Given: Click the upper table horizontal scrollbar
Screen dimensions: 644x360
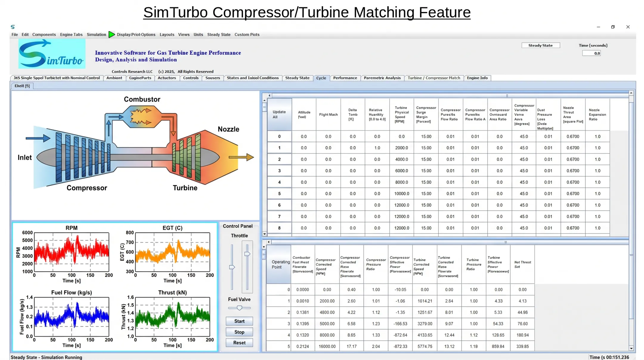Looking at the screenshot, I should click(x=450, y=96).
